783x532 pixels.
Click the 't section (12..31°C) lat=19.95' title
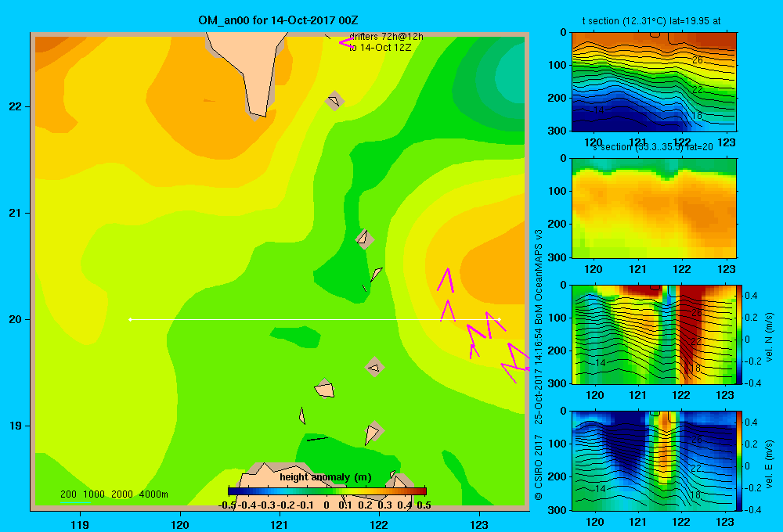651,21
